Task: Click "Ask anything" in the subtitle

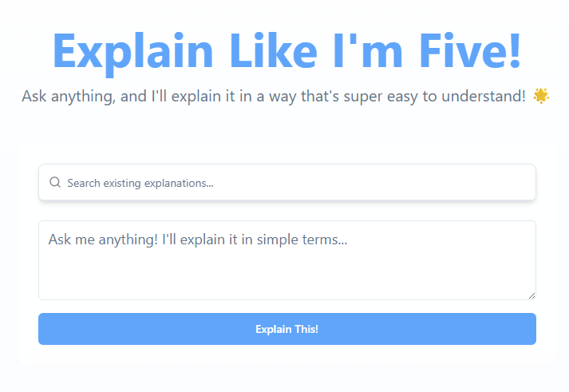Action: pyautogui.click(x=69, y=97)
